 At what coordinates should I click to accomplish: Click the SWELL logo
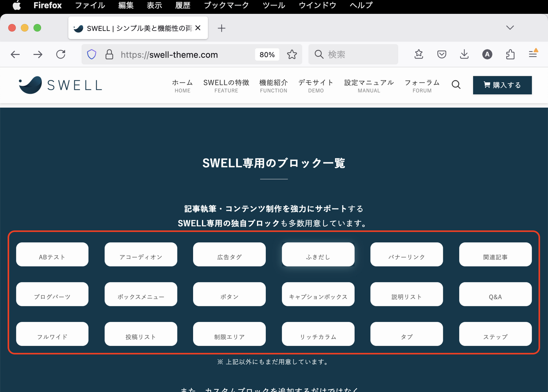60,85
